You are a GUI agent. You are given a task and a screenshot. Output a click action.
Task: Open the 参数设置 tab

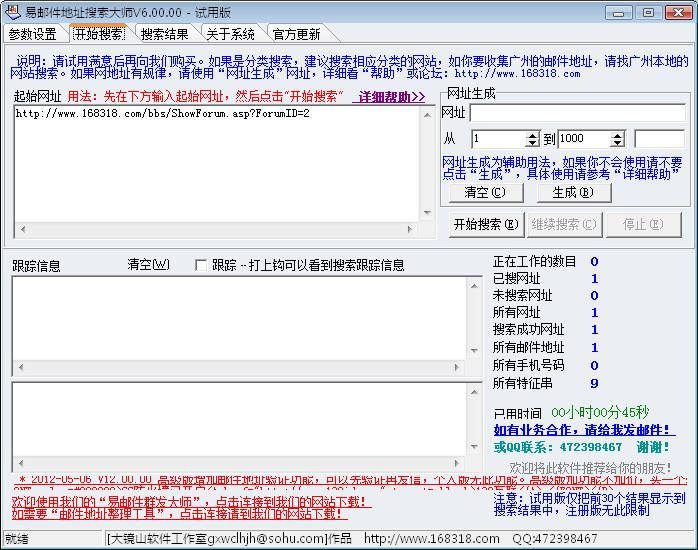32,34
